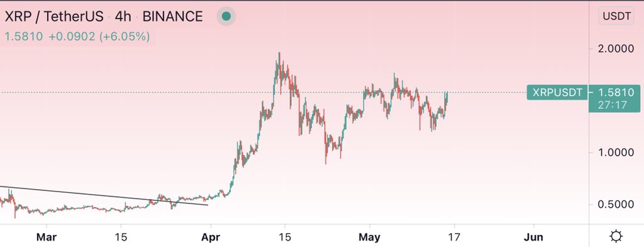The image size is (644, 247).
Task: Click the Apr date on time axis
Action: click(211, 238)
